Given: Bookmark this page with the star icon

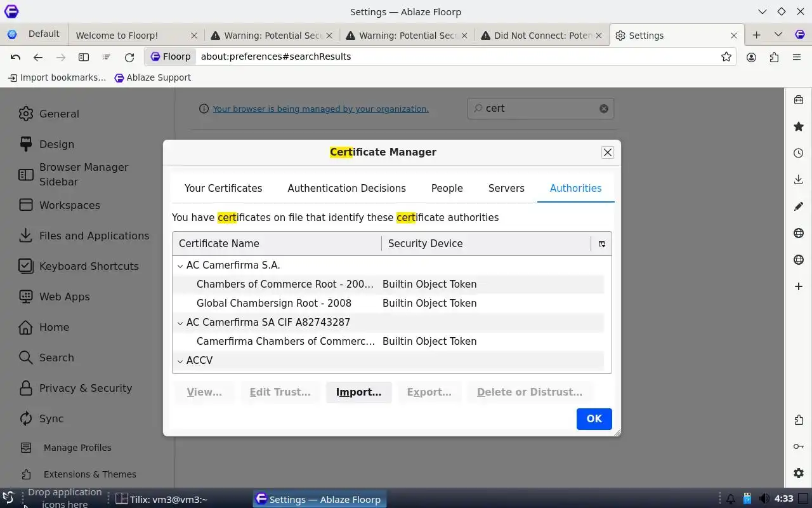Looking at the screenshot, I should pos(726,57).
